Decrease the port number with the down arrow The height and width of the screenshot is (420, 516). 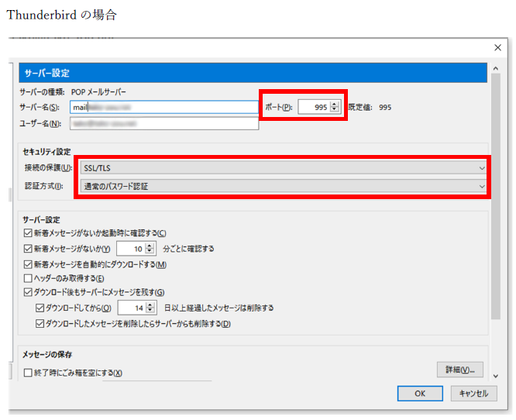pos(335,110)
